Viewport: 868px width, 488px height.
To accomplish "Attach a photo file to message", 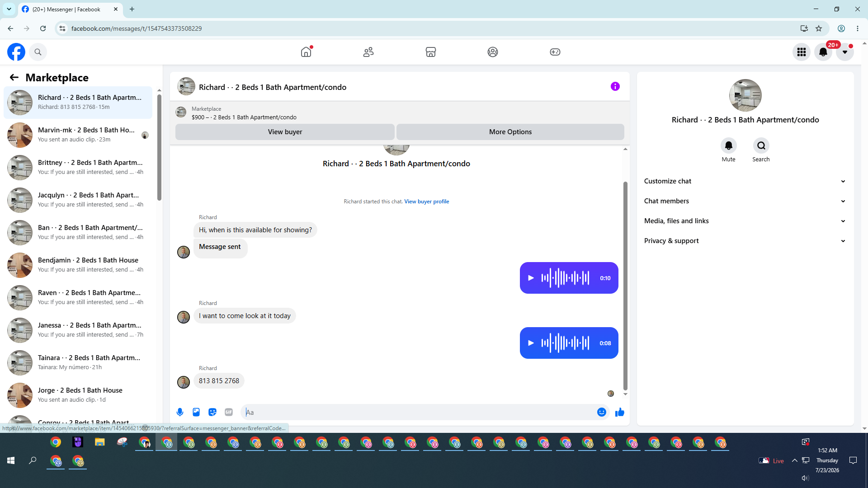I will [196, 412].
